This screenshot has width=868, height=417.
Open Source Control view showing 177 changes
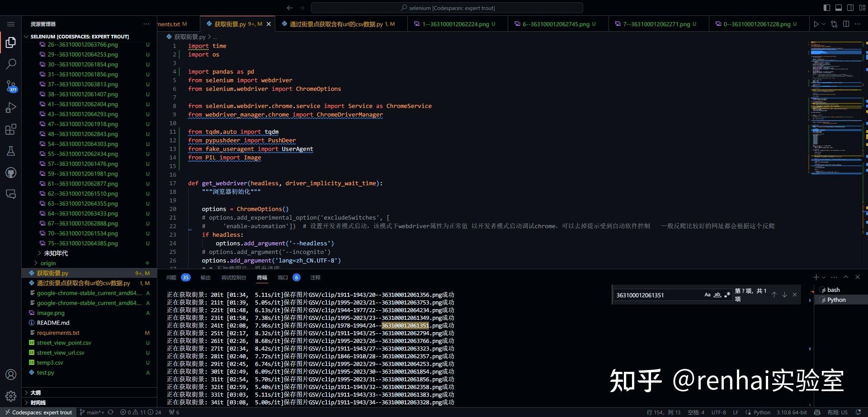pyautogui.click(x=11, y=87)
